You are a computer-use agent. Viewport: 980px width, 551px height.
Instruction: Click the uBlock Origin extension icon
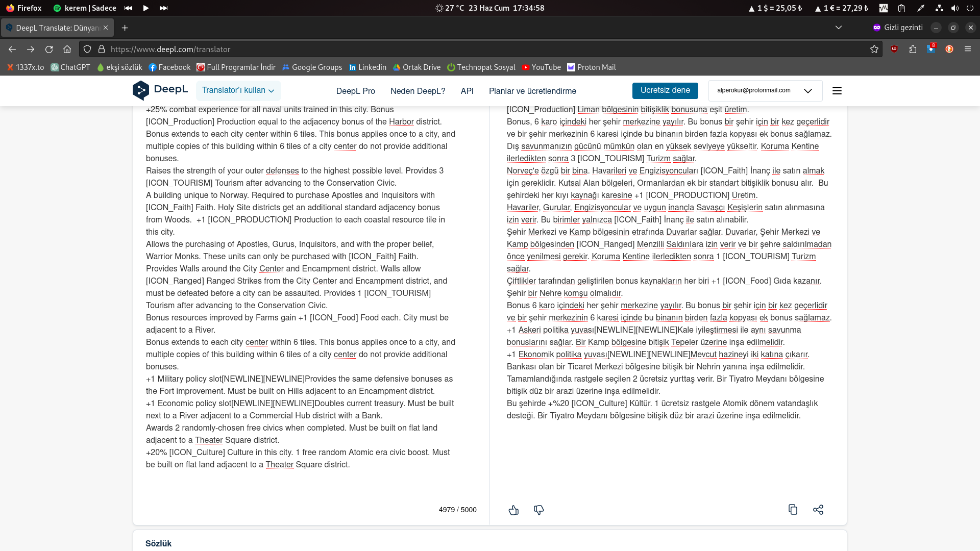894,49
